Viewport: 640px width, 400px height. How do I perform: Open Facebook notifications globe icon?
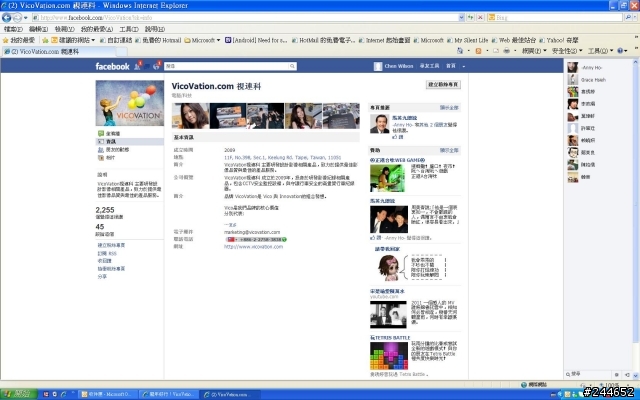[x=156, y=66]
